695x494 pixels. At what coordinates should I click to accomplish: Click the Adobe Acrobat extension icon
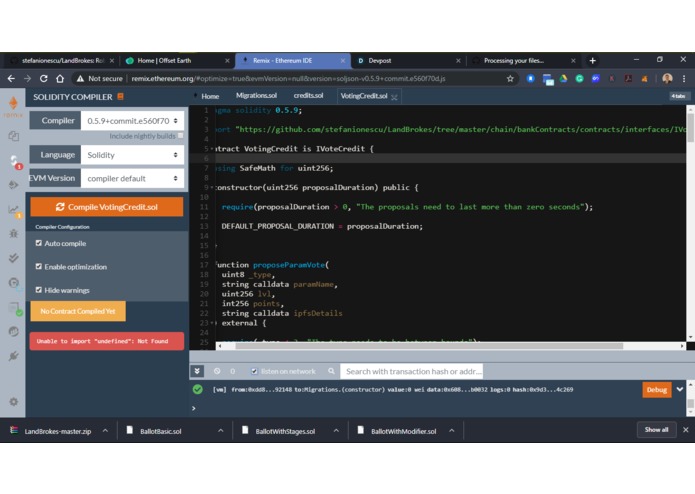tap(628, 78)
